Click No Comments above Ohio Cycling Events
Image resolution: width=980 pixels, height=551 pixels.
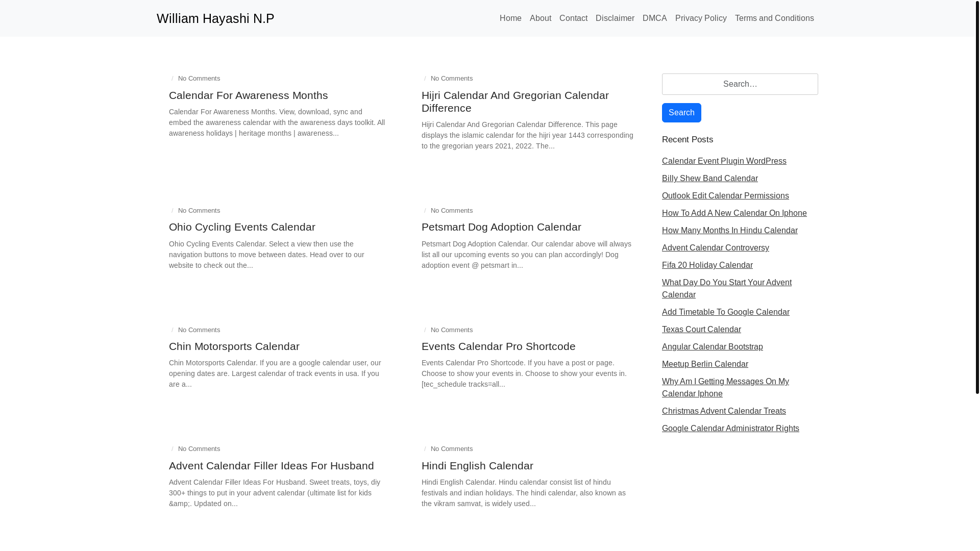pos(199,211)
